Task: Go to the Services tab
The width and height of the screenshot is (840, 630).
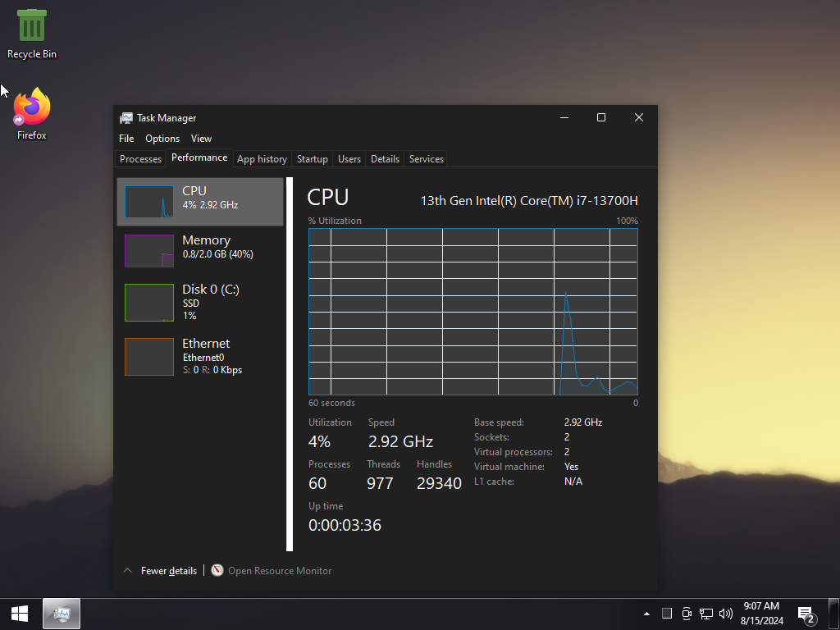Action: (x=426, y=159)
